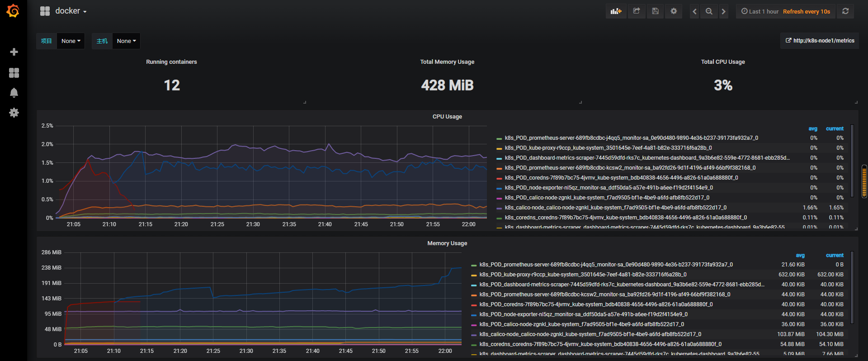Toggle CPU series k8s_coredns_coredns in legend
The width and height of the screenshot is (868, 361).
tap(626, 218)
